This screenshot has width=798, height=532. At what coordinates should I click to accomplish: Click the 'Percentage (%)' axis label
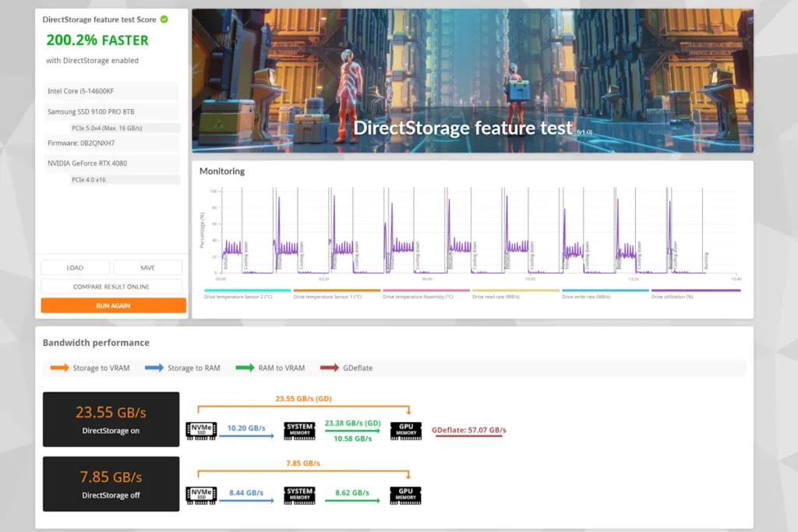(x=202, y=230)
